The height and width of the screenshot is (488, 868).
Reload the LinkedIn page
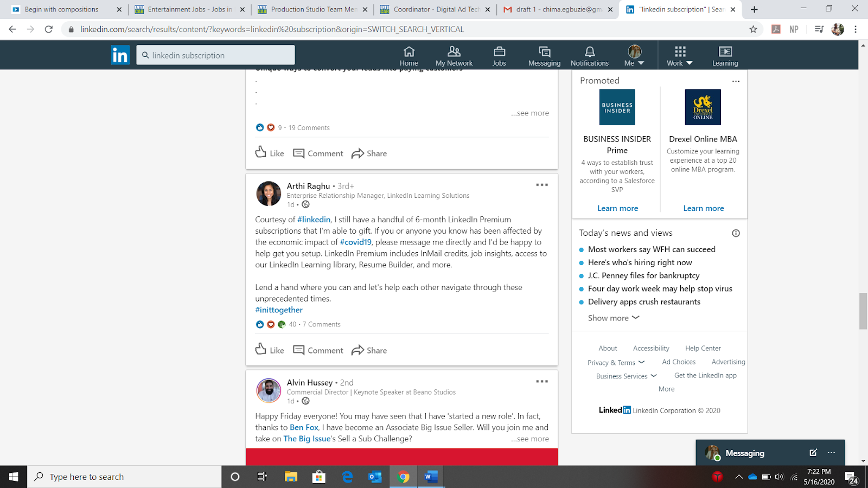coord(49,29)
